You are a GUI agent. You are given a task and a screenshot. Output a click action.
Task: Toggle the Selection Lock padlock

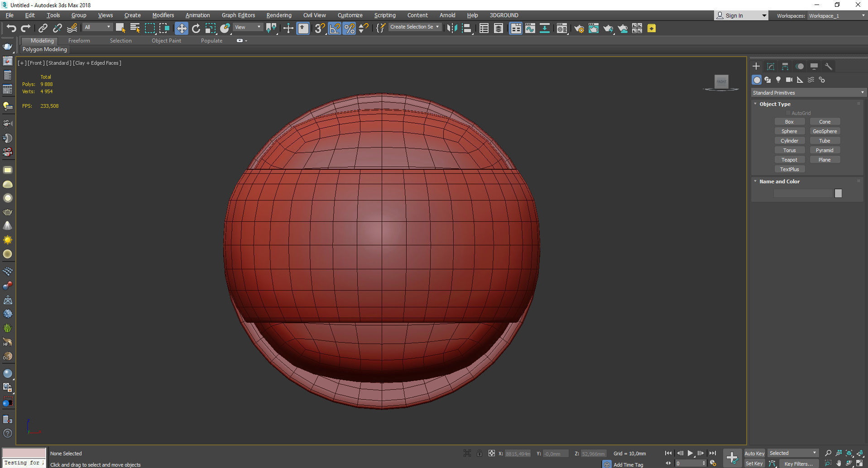(x=480, y=453)
